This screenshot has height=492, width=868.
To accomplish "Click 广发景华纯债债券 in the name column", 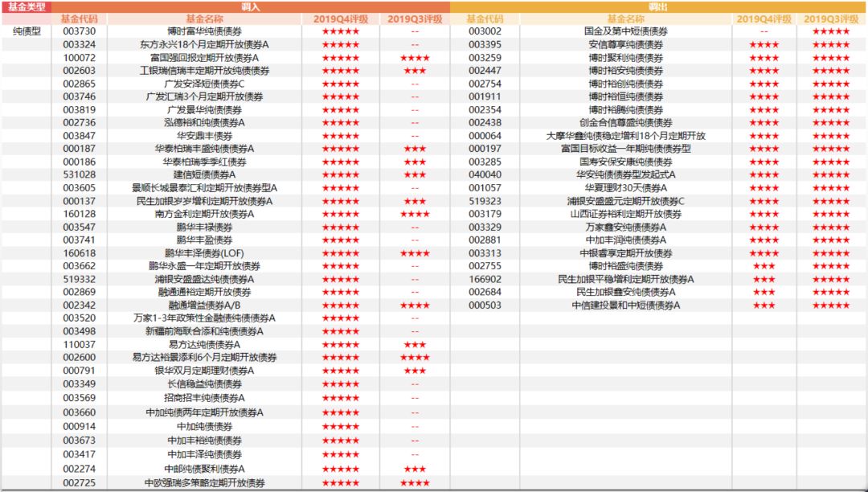I will click(205, 109).
